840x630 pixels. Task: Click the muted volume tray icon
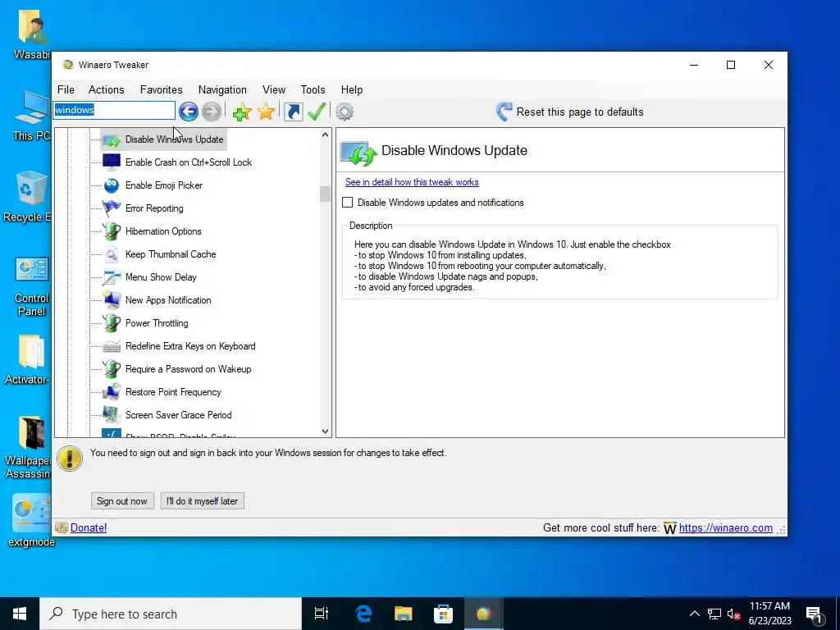[733, 614]
